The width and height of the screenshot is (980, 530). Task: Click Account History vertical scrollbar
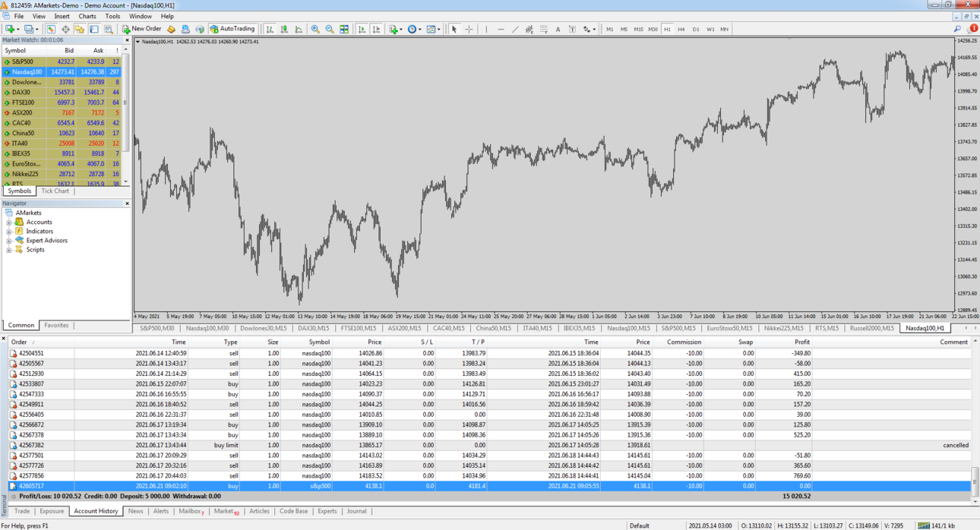tap(975, 480)
